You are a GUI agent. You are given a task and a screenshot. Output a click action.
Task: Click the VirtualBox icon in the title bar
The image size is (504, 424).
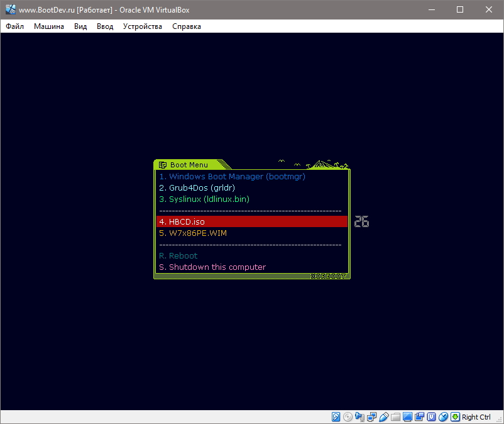[8, 9]
